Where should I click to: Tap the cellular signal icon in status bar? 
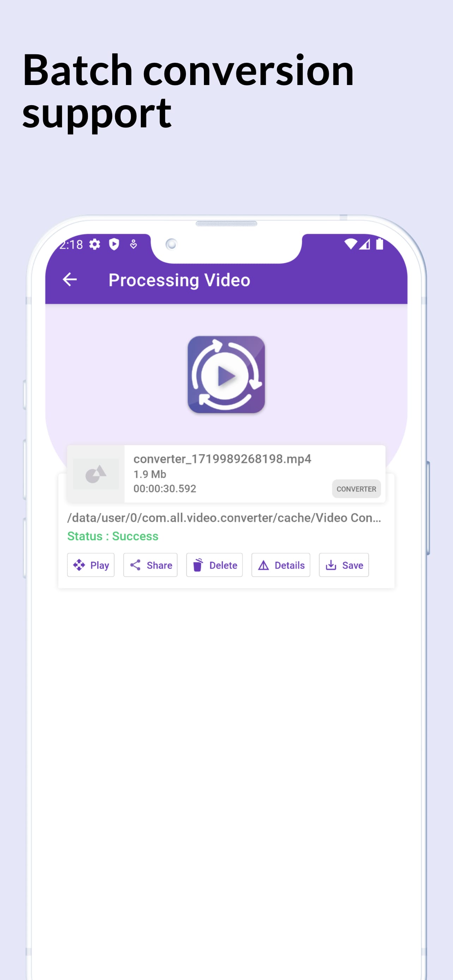point(364,244)
